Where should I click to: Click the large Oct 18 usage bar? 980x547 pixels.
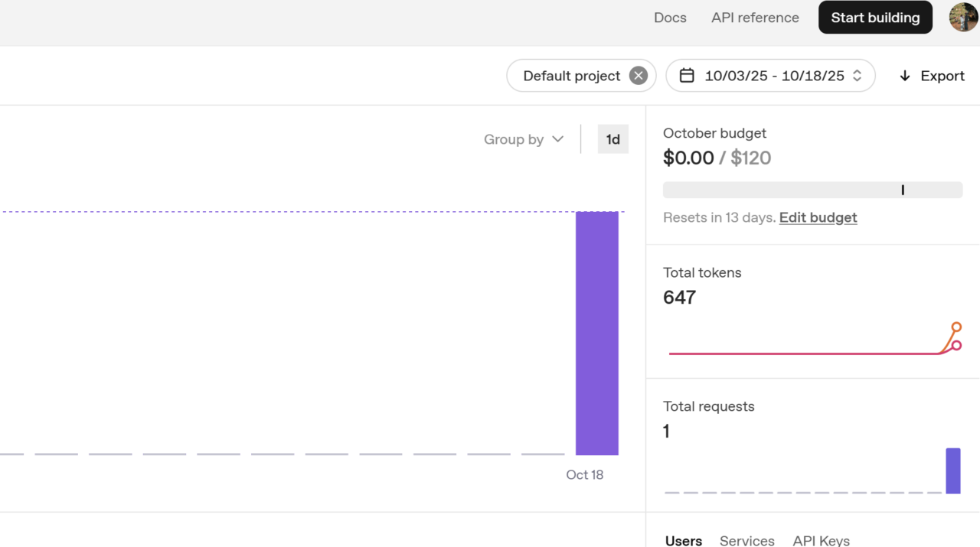pyautogui.click(x=596, y=333)
